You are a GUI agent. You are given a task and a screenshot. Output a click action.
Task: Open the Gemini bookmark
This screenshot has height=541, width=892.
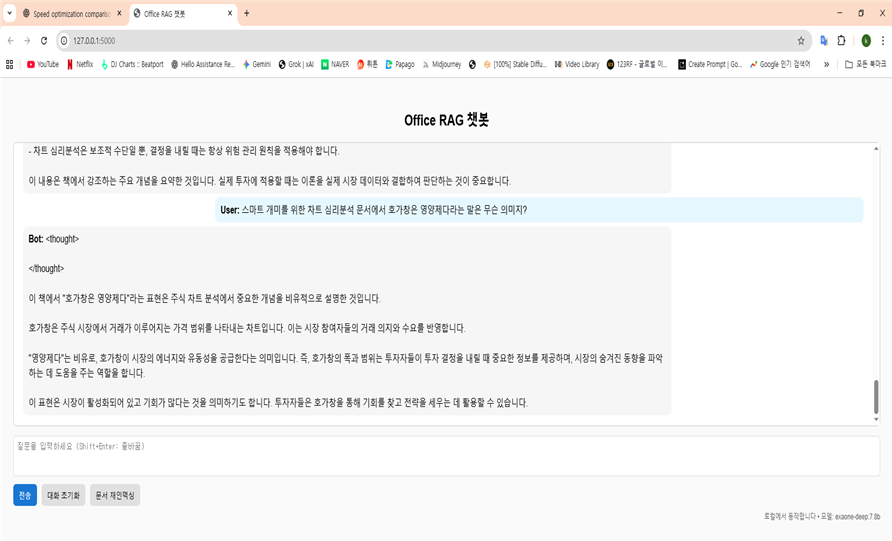click(x=257, y=64)
